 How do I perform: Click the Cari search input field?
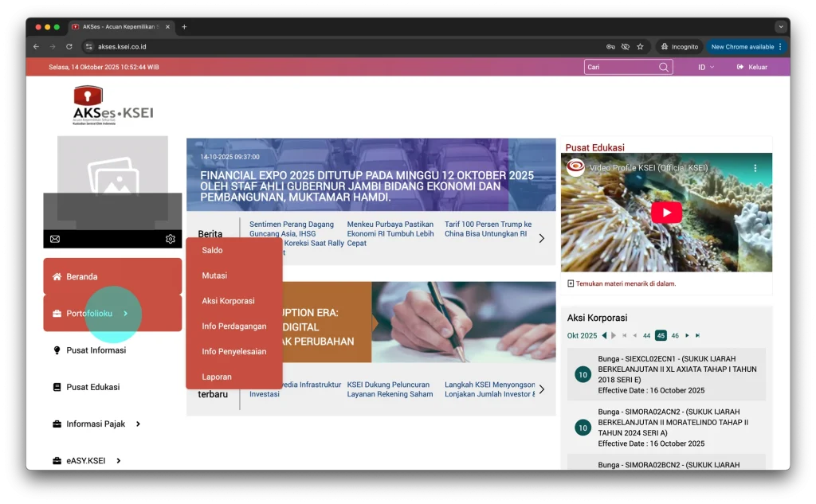620,68
